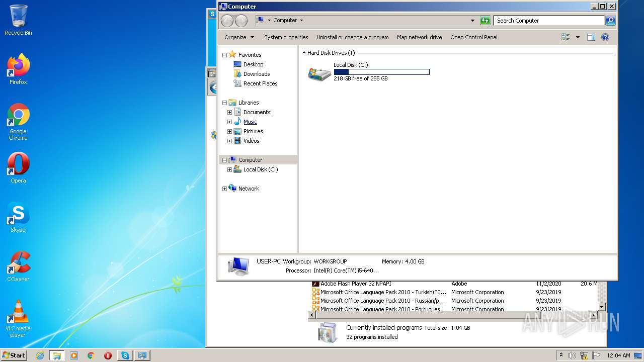
Task: Open the Organize dropdown menu
Action: pos(239,37)
